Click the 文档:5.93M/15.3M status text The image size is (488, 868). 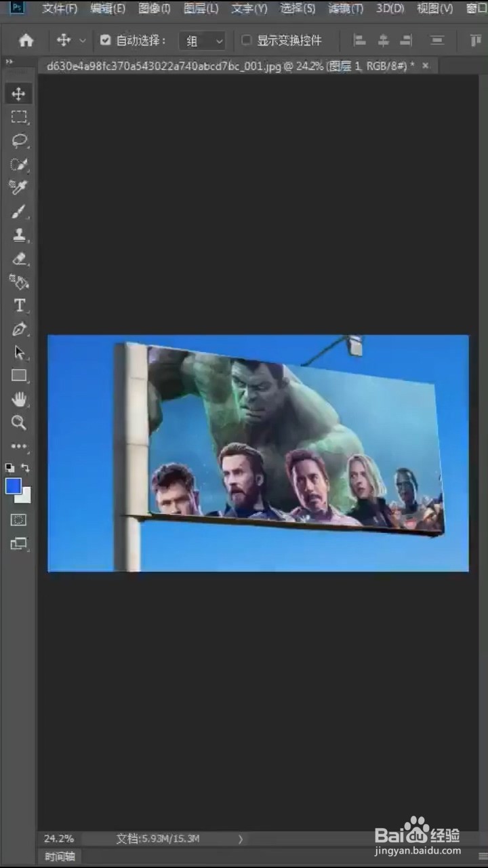[158, 839]
